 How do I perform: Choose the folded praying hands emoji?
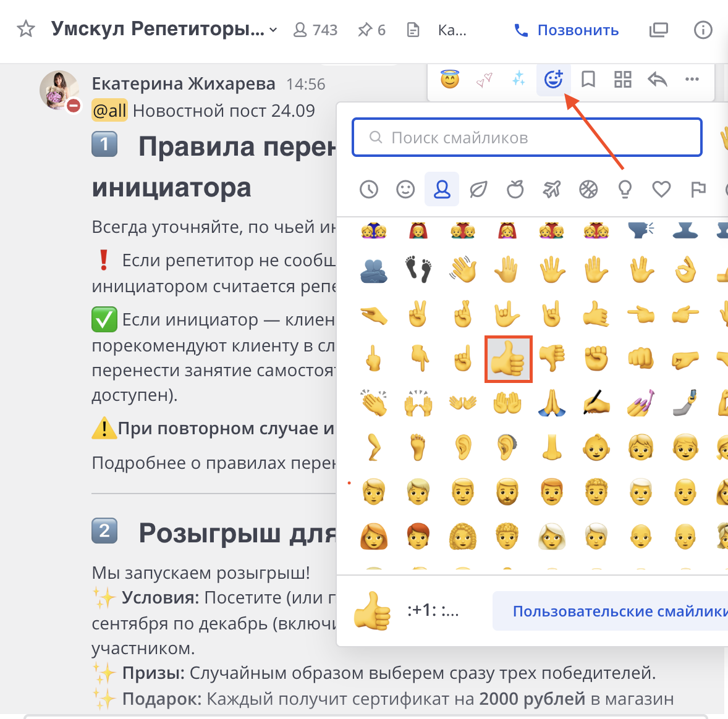point(552,403)
